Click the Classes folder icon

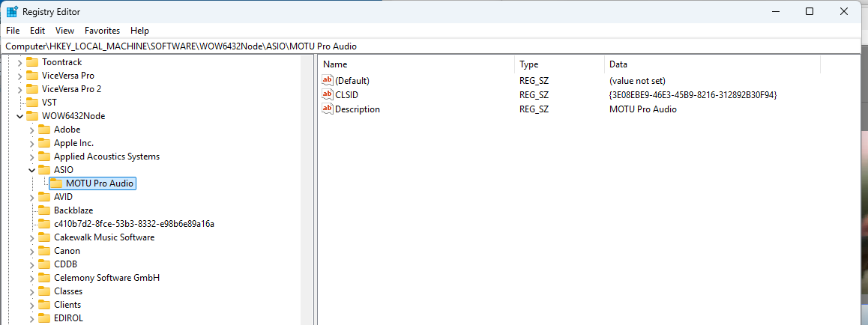tap(44, 291)
